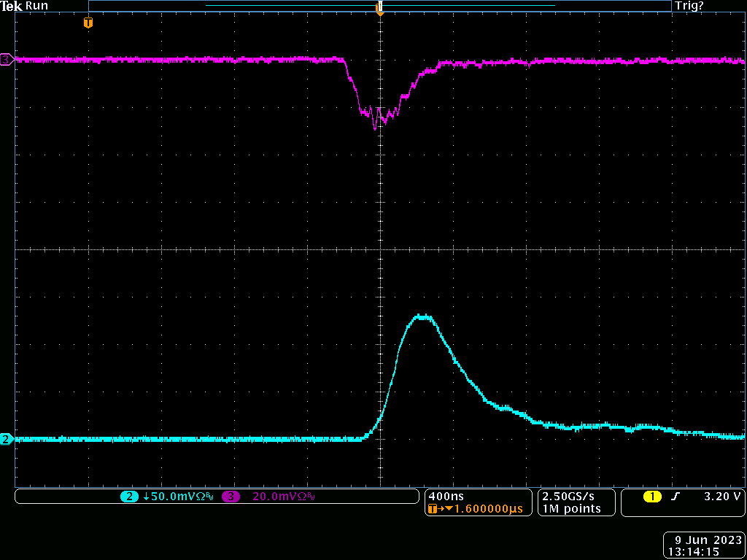
Task: Click the 3.20 V trigger level readout
Action: click(723, 497)
